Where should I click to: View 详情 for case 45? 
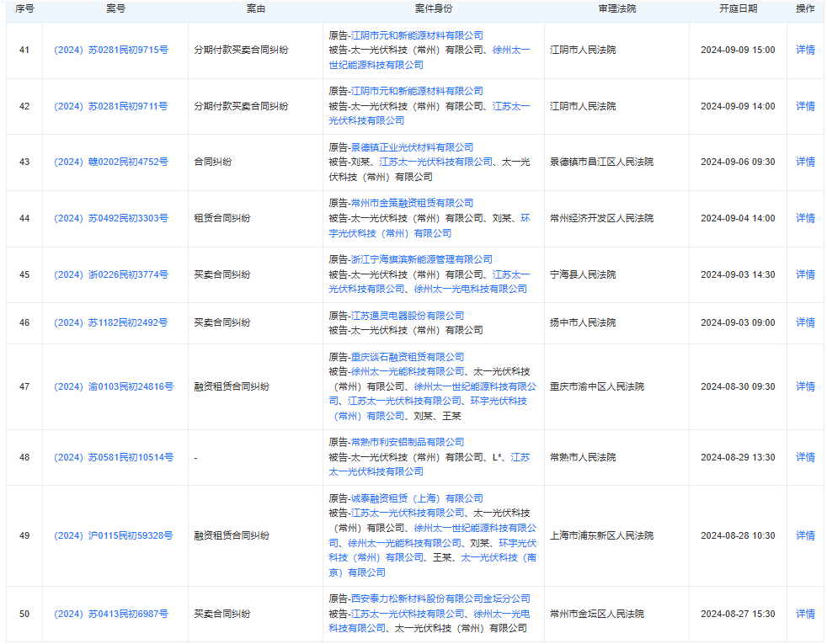[805, 274]
